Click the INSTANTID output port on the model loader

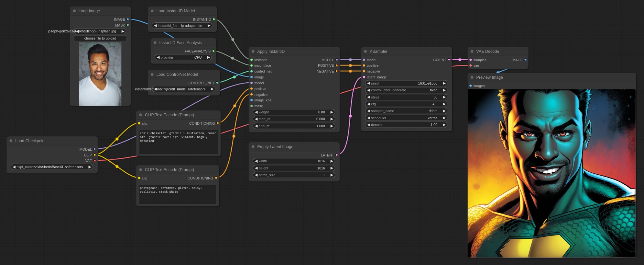coord(214,19)
